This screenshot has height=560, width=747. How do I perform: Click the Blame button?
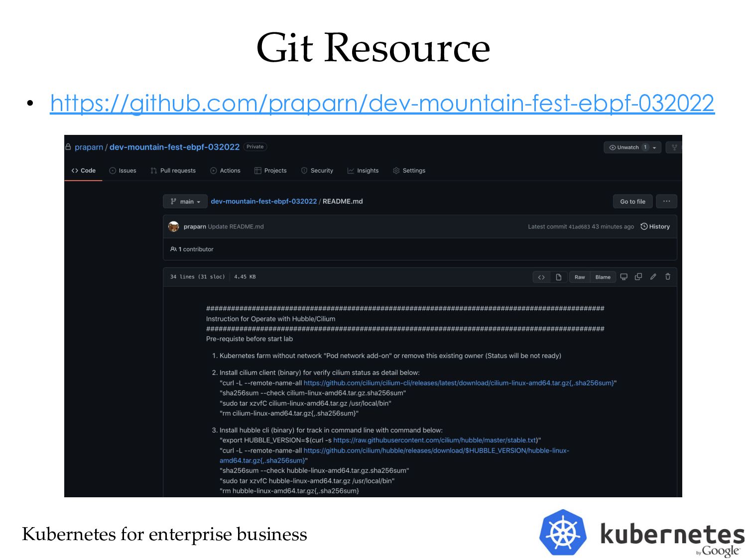click(603, 277)
